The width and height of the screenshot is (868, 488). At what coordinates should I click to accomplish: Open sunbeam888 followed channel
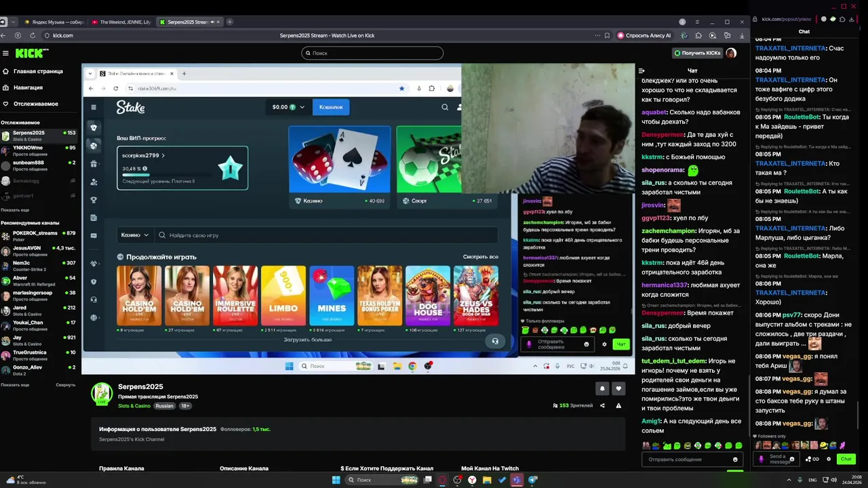point(39,165)
